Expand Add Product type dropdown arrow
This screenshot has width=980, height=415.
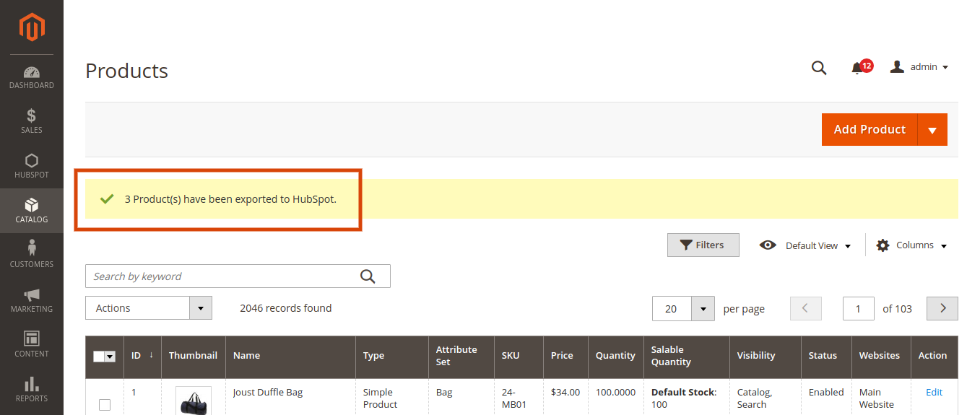(932, 130)
